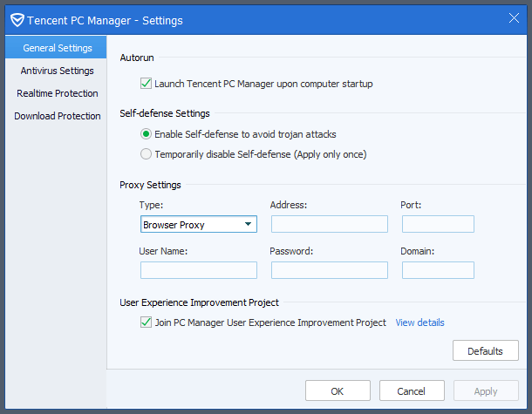Switch to General Settings tab
This screenshot has width=532, height=414.
pos(58,48)
